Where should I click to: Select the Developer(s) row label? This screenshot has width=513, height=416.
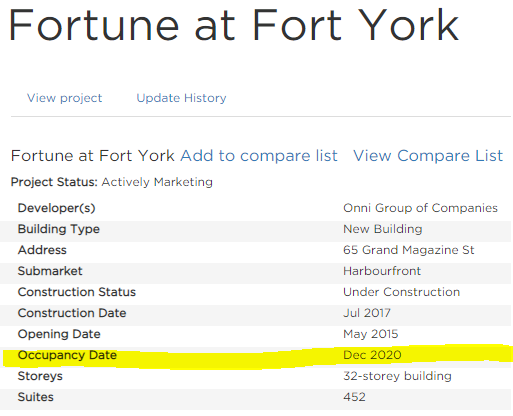[x=57, y=208]
